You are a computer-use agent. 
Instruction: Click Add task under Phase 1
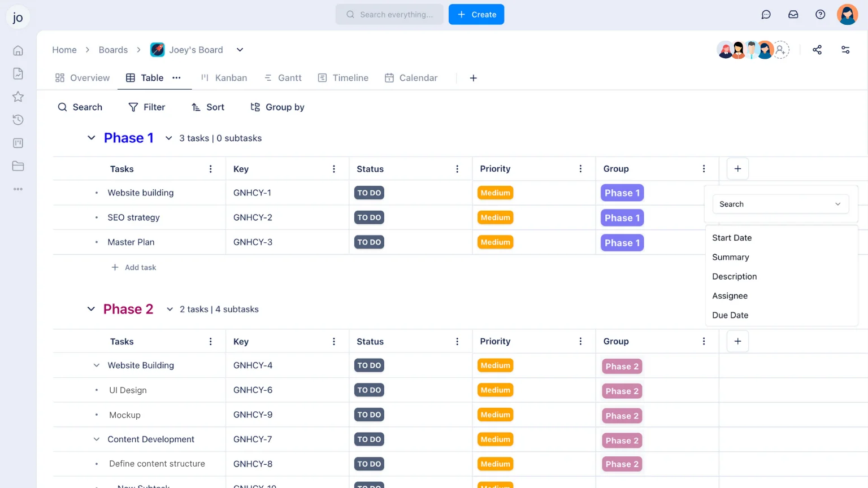coord(134,268)
